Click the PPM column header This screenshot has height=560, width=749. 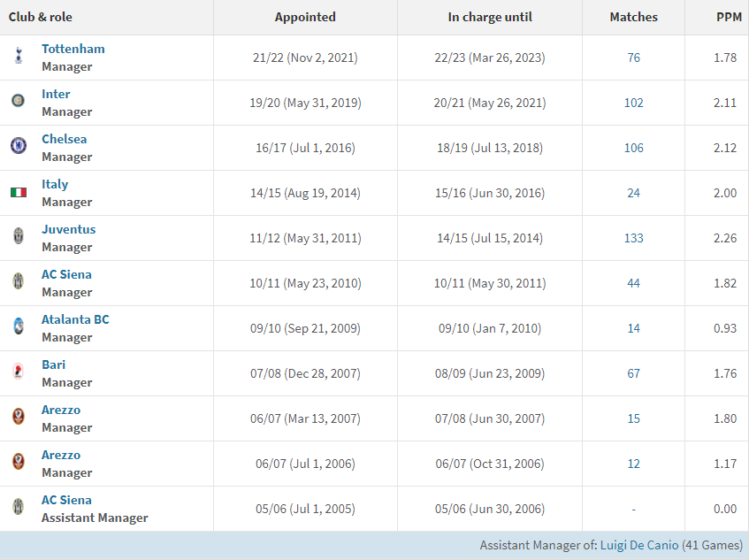(x=729, y=17)
